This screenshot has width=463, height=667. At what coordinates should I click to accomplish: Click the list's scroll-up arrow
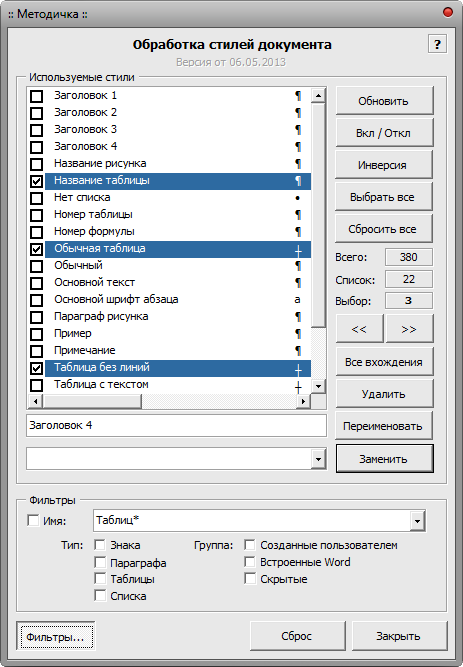pyautogui.click(x=318, y=95)
